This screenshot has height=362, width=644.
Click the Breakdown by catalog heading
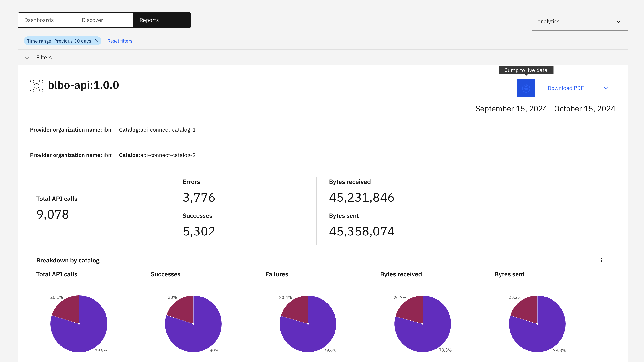pyautogui.click(x=68, y=261)
